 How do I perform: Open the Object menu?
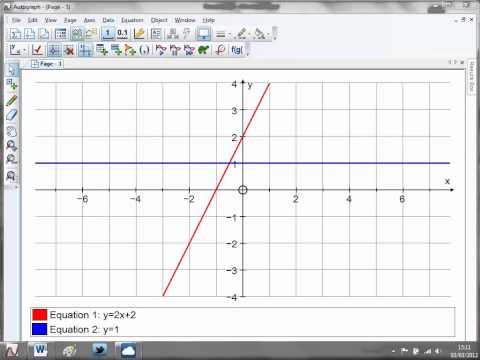[159, 20]
